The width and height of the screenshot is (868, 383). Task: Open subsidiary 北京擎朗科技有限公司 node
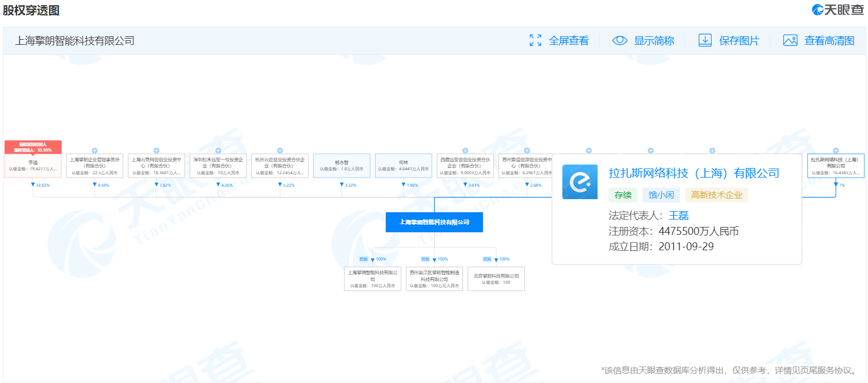tap(496, 279)
